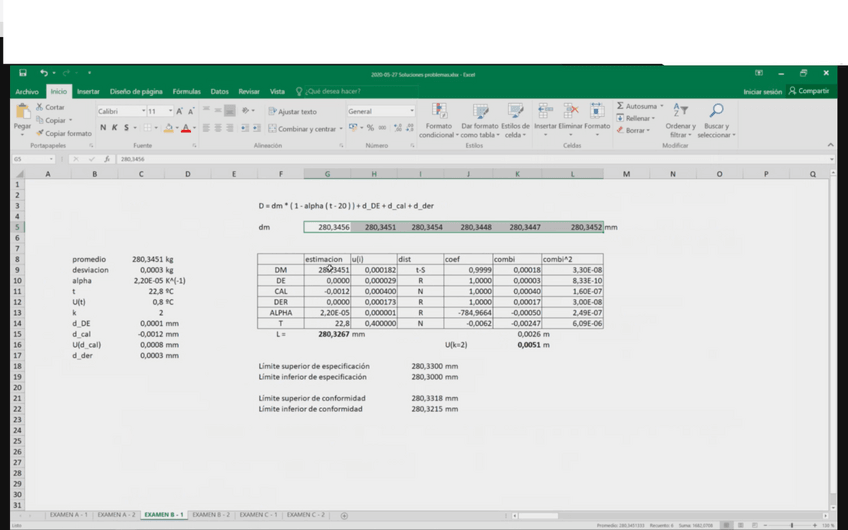Viewport: 848px width, 530px height.
Task: Click the insert function fx icon
Action: click(x=107, y=159)
